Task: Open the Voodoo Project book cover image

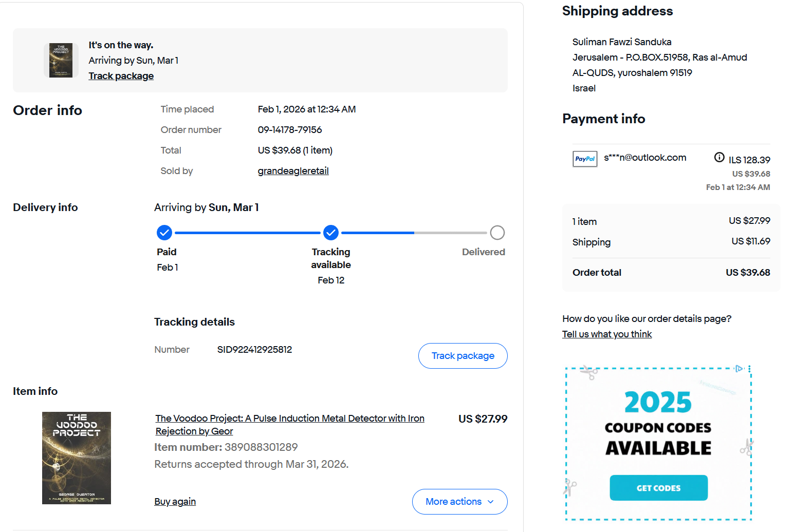Action: [x=77, y=458]
